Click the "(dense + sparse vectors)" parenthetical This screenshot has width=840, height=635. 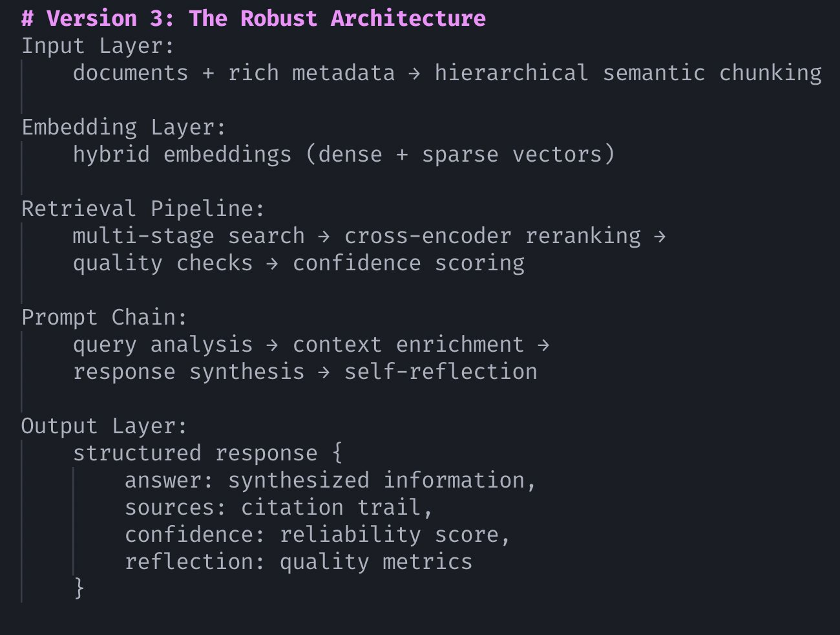459,155
